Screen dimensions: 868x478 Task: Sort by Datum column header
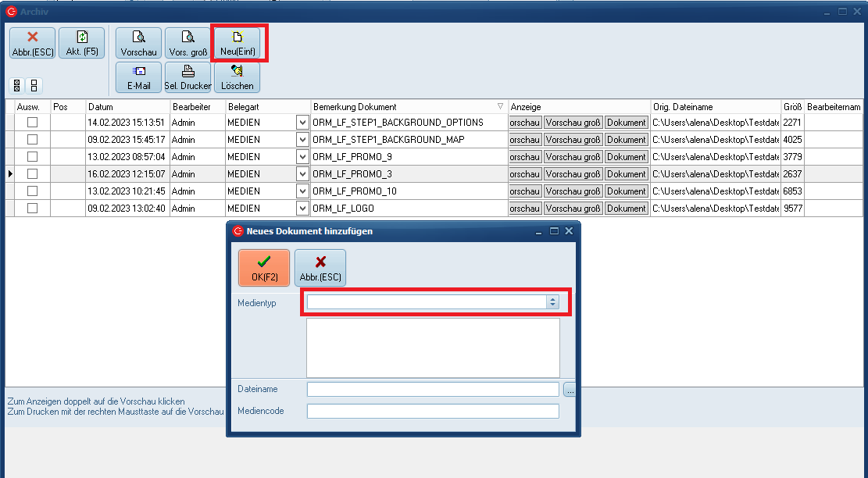point(127,106)
